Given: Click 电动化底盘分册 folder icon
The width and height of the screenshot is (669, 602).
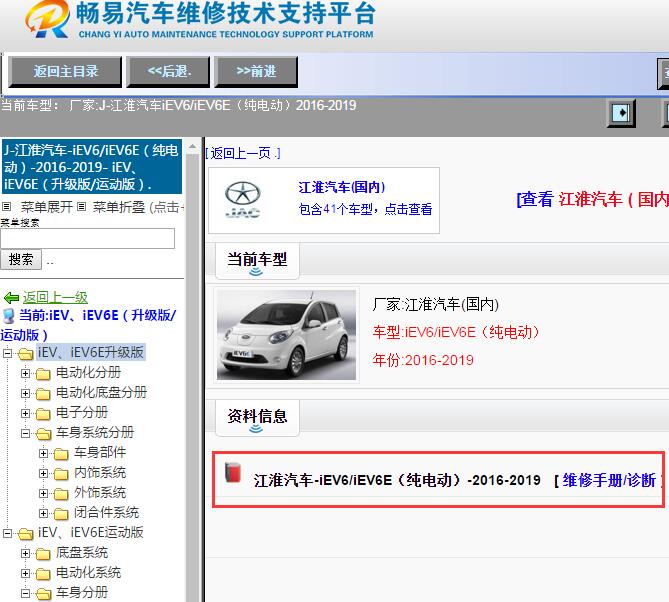Looking at the screenshot, I should click(43, 394).
